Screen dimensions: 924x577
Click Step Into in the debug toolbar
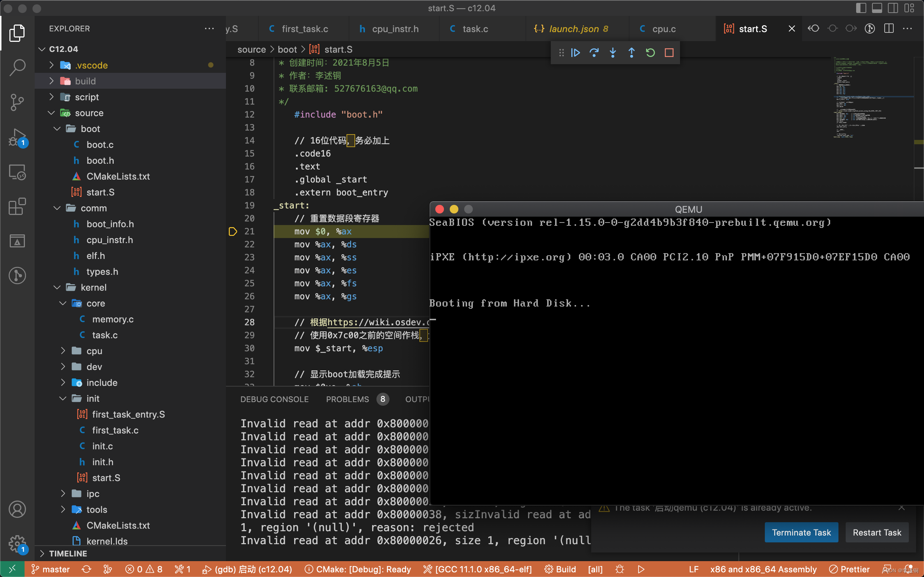click(613, 53)
